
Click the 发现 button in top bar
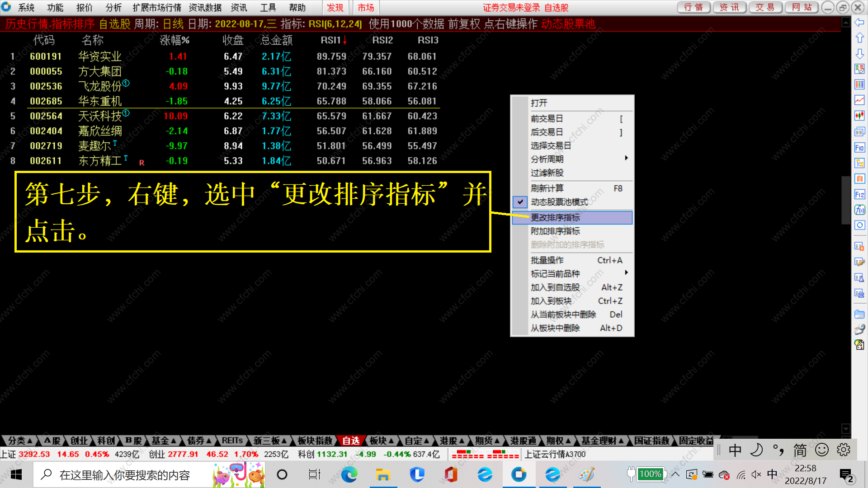[335, 8]
